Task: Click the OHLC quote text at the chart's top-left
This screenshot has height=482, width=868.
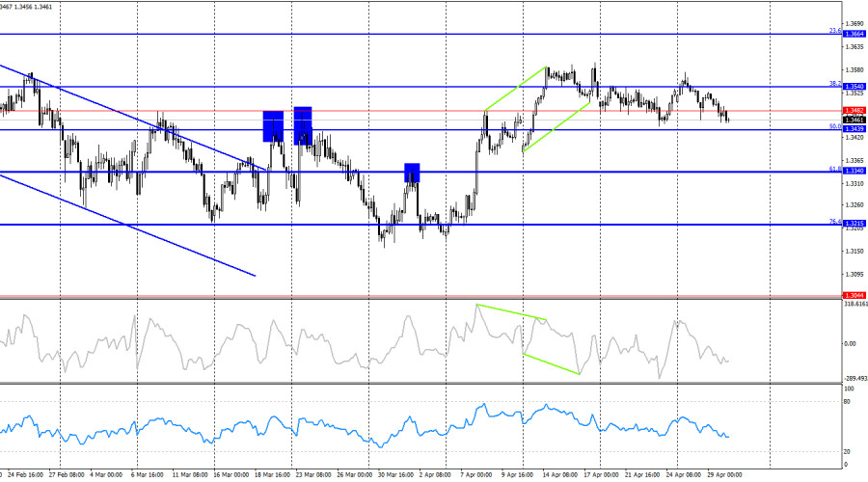Action: (27, 7)
